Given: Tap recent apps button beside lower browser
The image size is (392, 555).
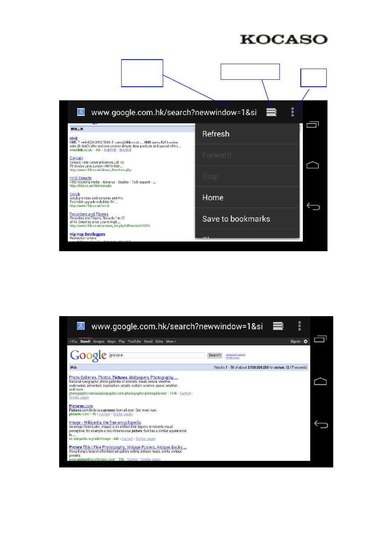Looking at the screenshot, I should point(321,339).
